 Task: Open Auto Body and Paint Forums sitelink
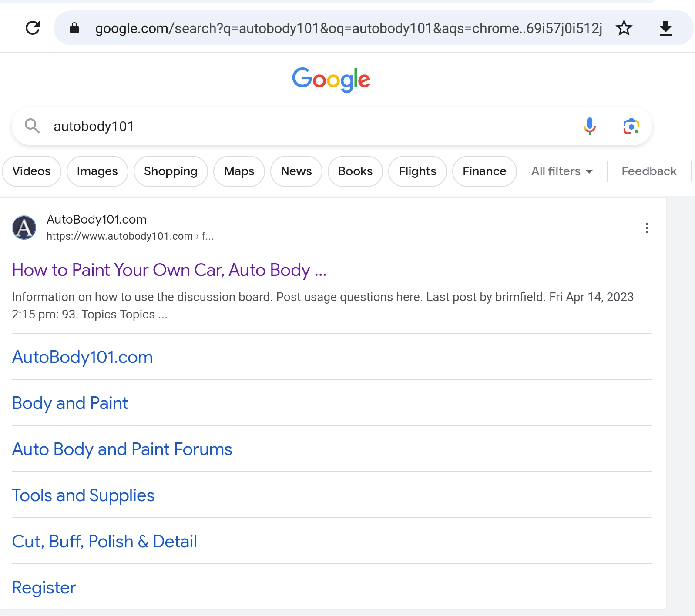click(x=122, y=449)
